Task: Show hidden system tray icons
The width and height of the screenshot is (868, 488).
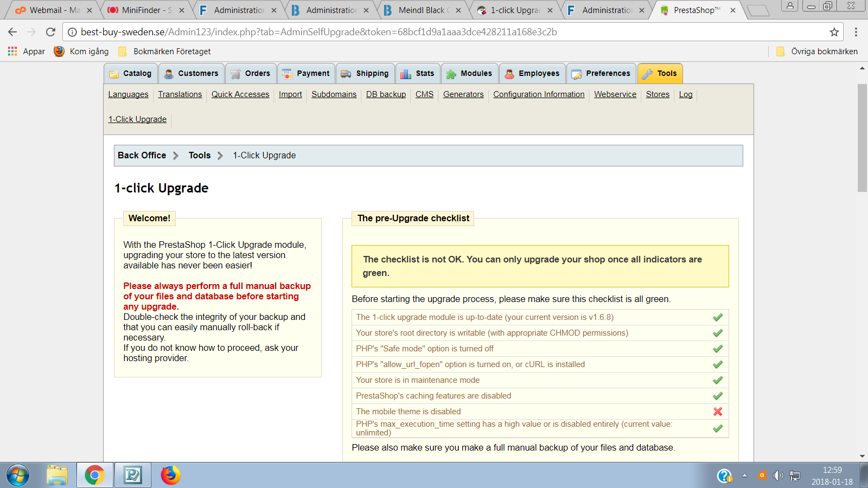Action: pyautogui.click(x=744, y=476)
